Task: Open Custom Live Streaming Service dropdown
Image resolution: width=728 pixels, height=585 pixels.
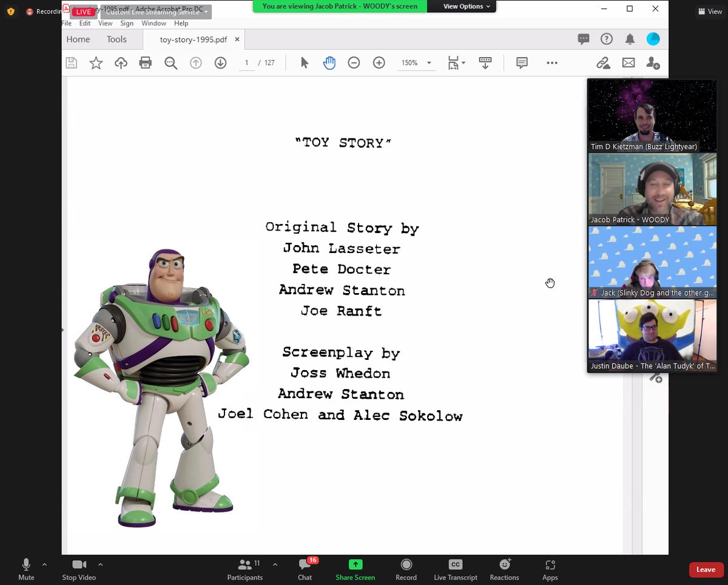Action: pyautogui.click(x=156, y=12)
